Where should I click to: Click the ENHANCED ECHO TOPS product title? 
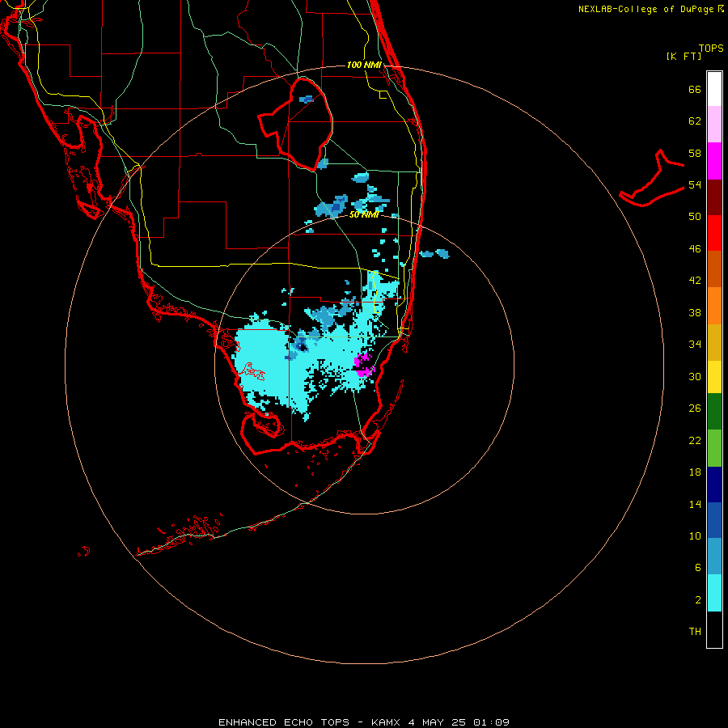284,722
